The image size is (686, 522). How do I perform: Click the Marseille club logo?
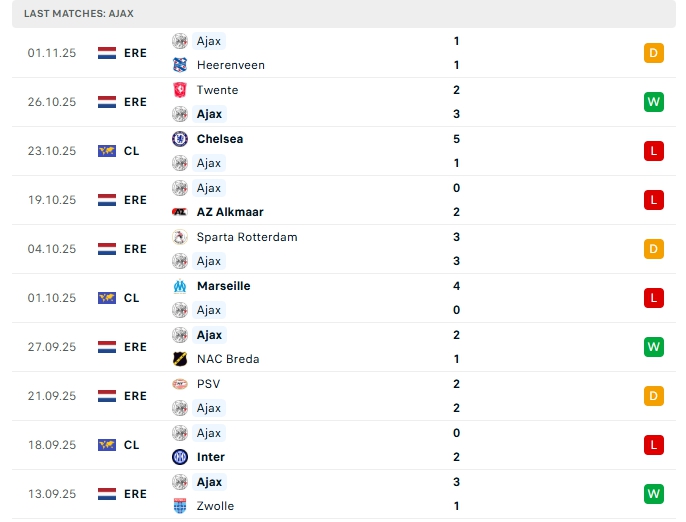(180, 286)
